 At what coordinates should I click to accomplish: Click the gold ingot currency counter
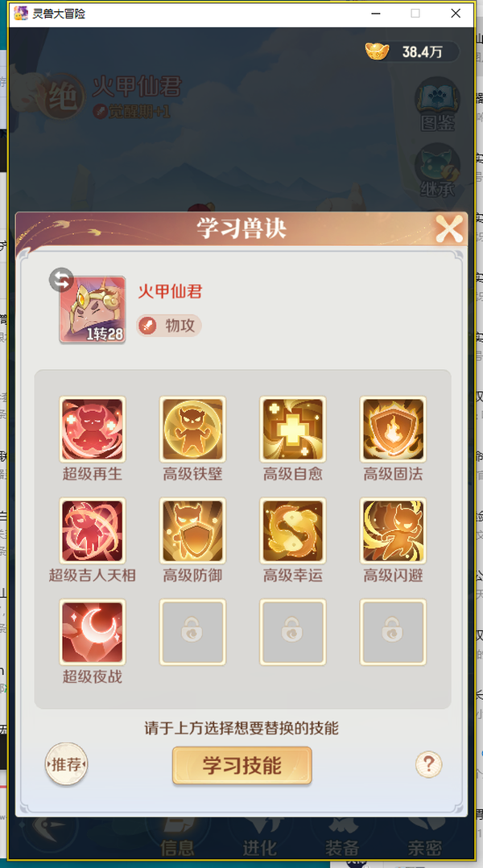coord(411,52)
